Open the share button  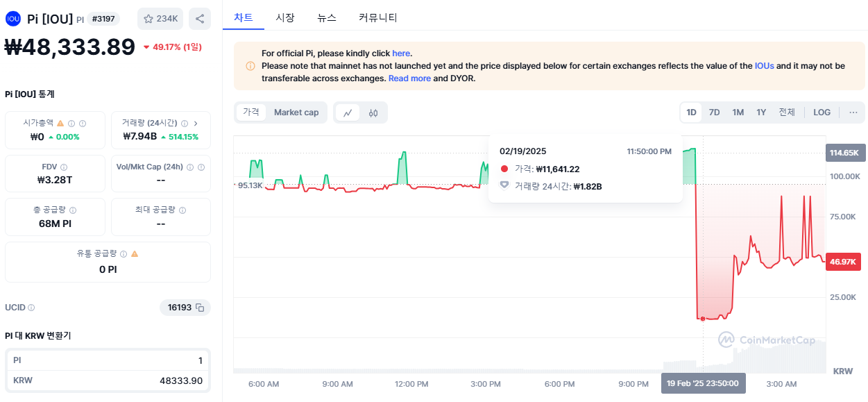coord(200,19)
